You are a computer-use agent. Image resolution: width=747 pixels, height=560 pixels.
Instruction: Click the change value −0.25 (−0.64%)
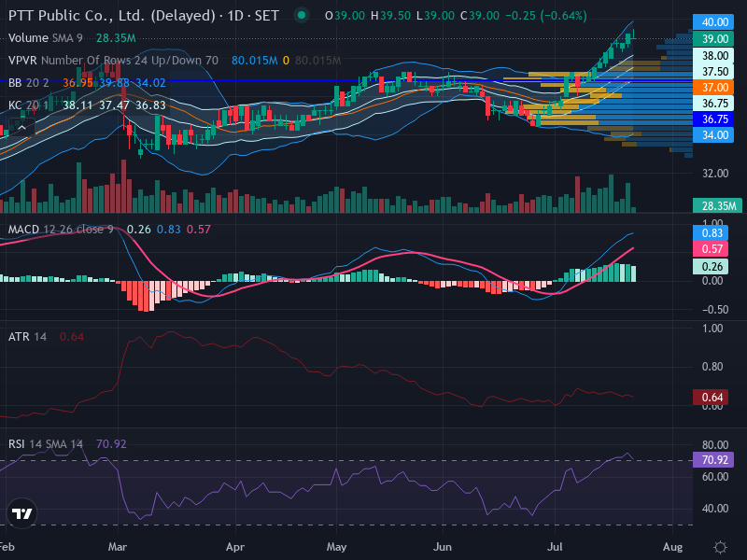(x=546, y=16)
